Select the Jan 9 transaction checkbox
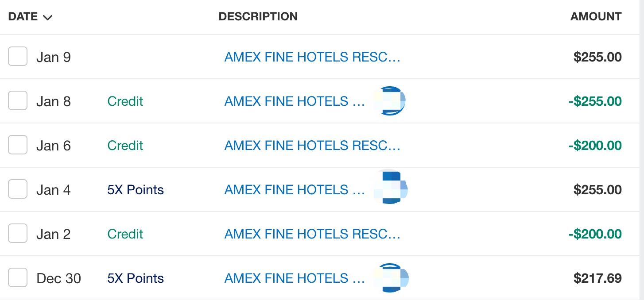Screen dimensions: 644x300 pos(18,57)
